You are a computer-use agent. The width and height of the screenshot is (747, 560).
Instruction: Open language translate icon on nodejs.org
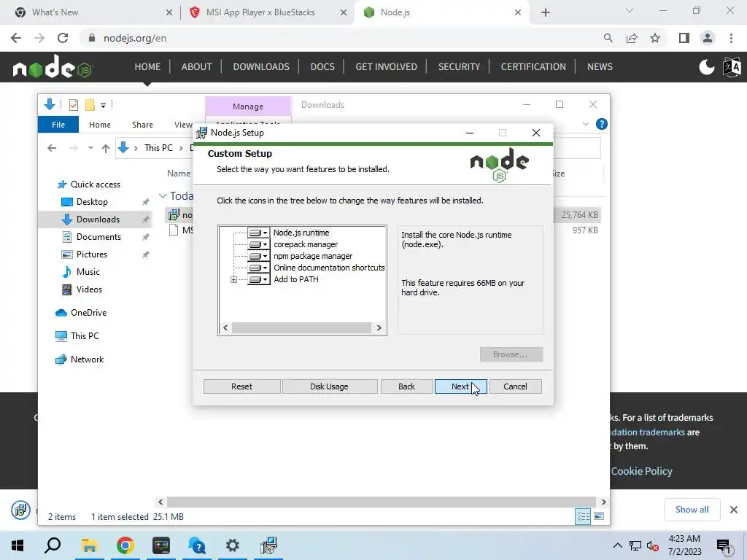pos(732,66)
